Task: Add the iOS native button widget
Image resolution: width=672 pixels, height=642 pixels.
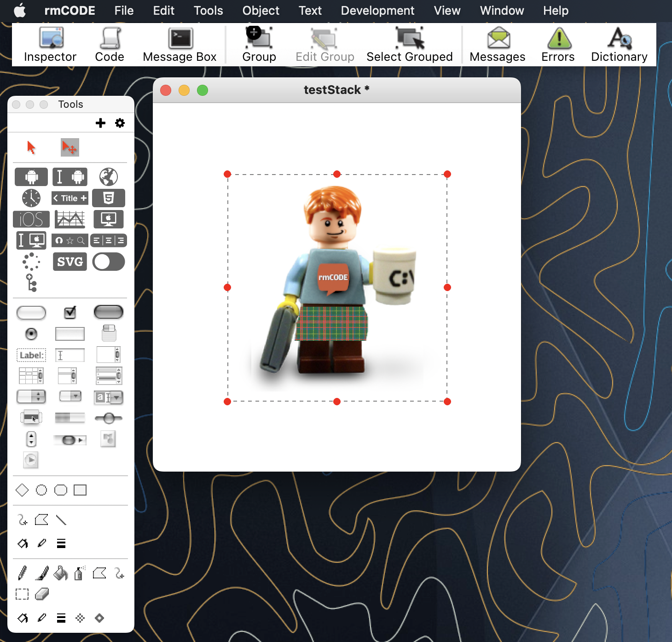Action: (x=31, y=219)
